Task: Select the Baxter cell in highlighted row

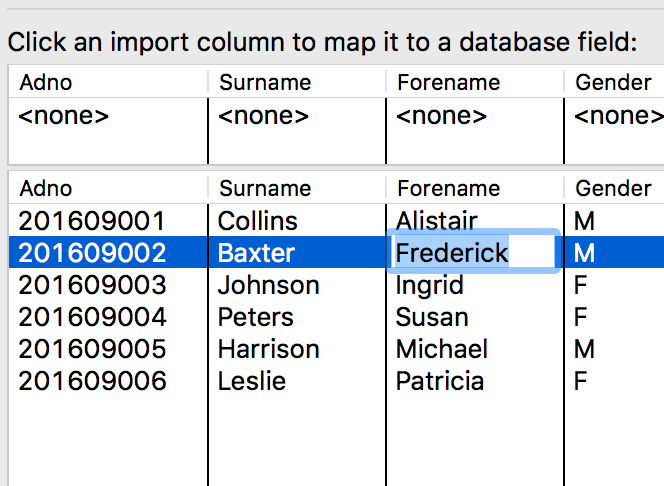Action: click(256, 253)
